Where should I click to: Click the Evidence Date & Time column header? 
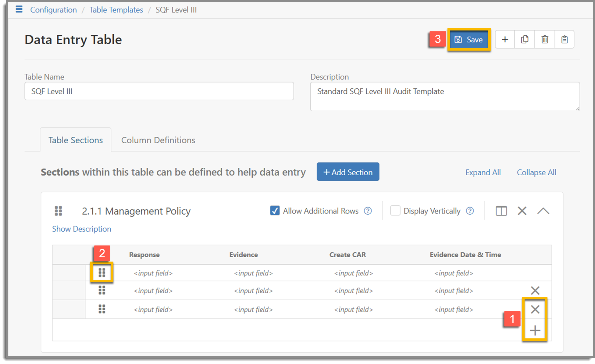465,255
